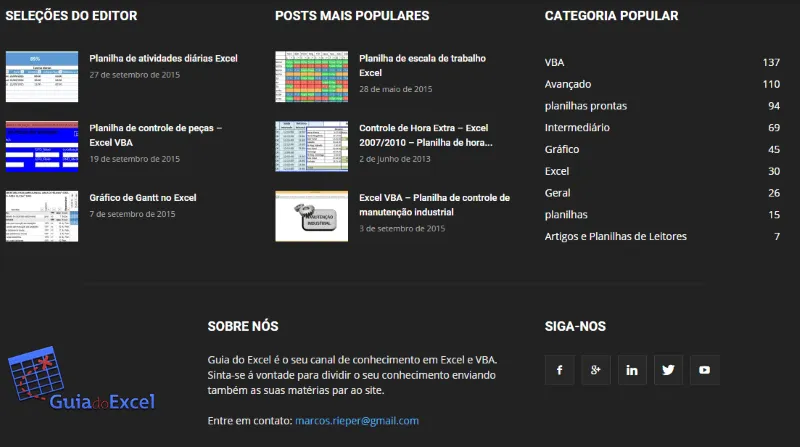Viewport: 800px width, 447px height.
Task: Click date 28 de maio de 2015
Action: (x=395, y=89)
